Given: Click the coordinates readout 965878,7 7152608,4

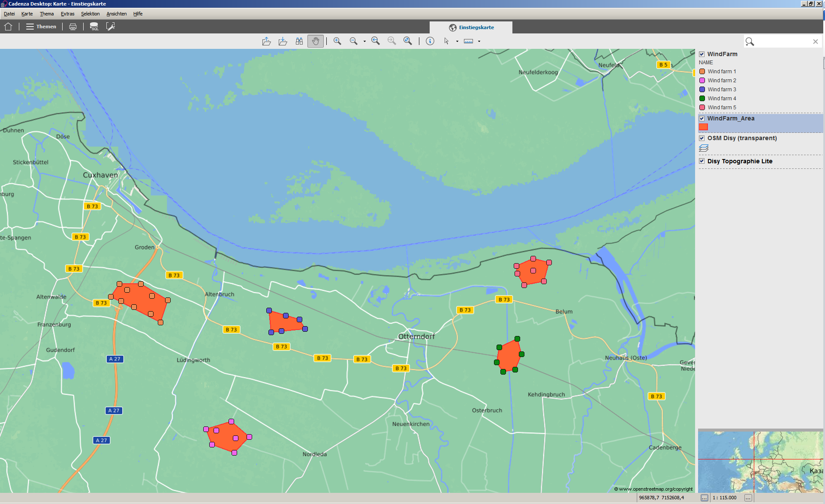Looking at the screenshot, I should coord(662,498).
